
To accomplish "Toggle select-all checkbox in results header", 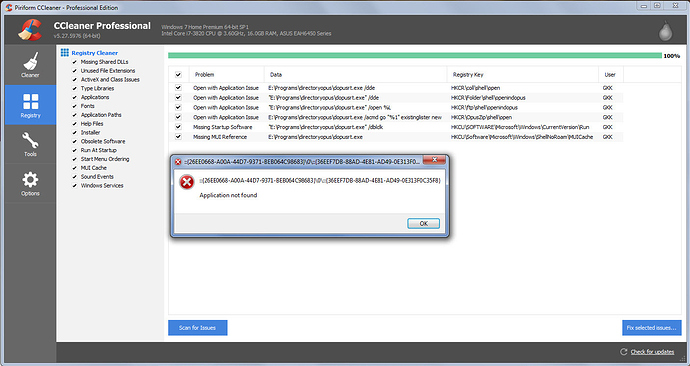I will click(178, 75).
